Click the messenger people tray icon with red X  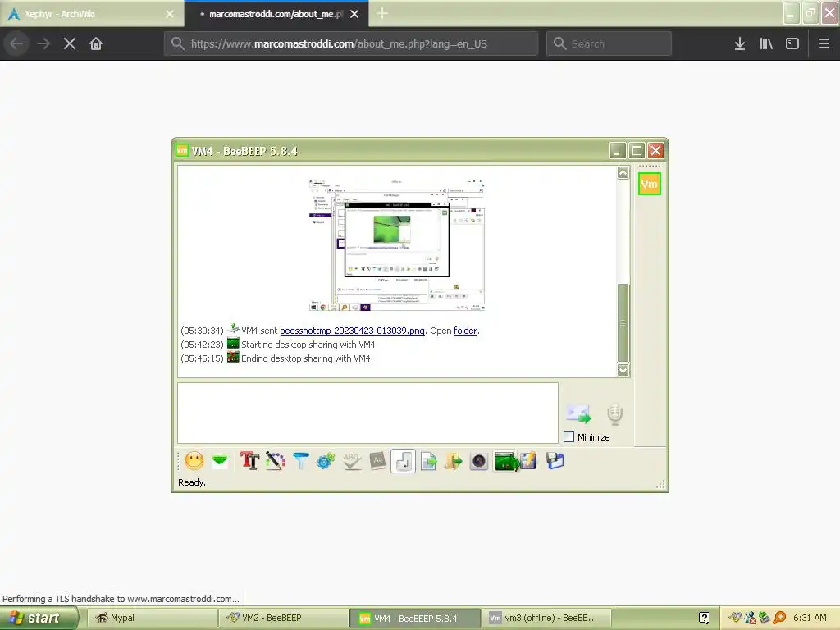pyautogui.click(x=750, y=618)
